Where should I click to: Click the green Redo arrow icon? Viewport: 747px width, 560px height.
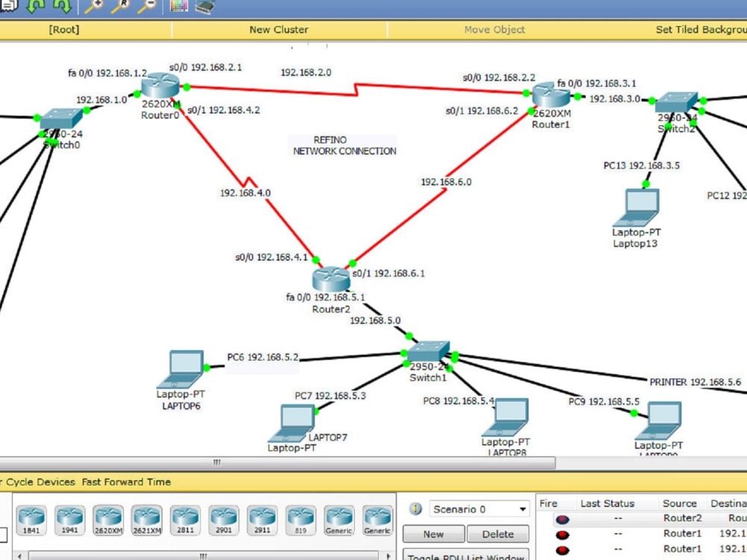click(x=61, y=7)
